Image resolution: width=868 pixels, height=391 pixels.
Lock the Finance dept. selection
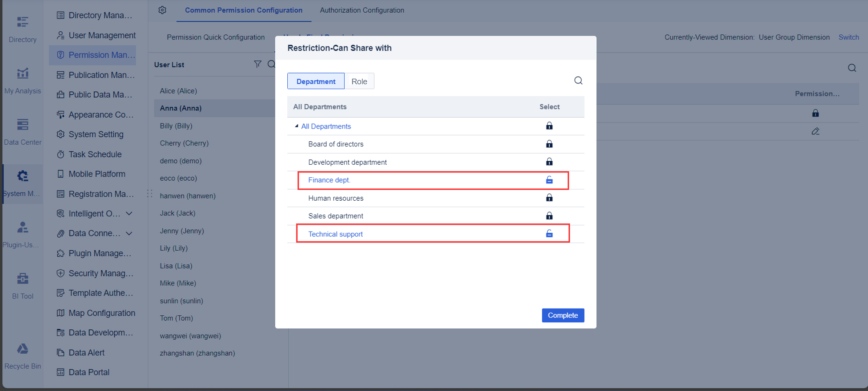549,180
